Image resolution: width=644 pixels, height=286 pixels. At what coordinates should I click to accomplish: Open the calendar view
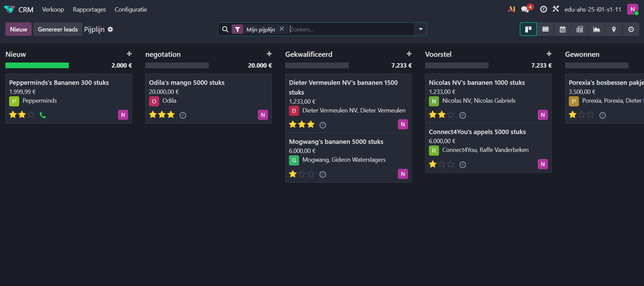563,29
